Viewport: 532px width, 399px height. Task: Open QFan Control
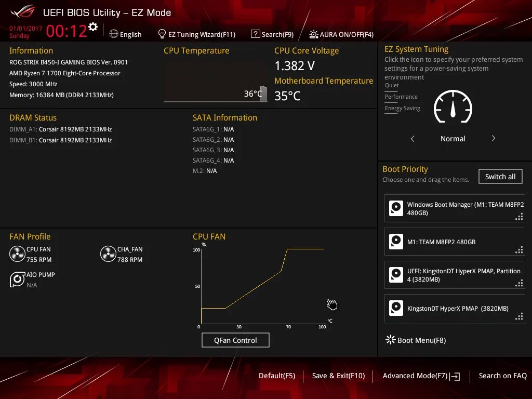point(235,340)
